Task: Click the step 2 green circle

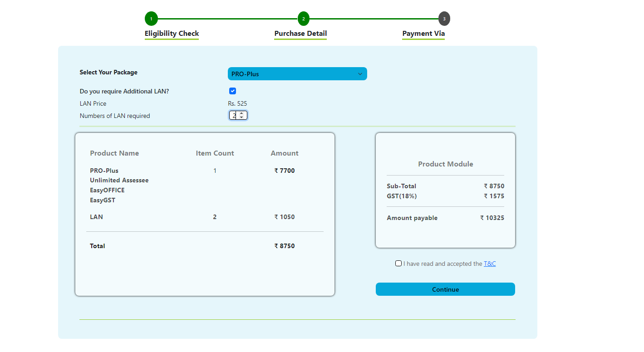Action: (303, 19)
